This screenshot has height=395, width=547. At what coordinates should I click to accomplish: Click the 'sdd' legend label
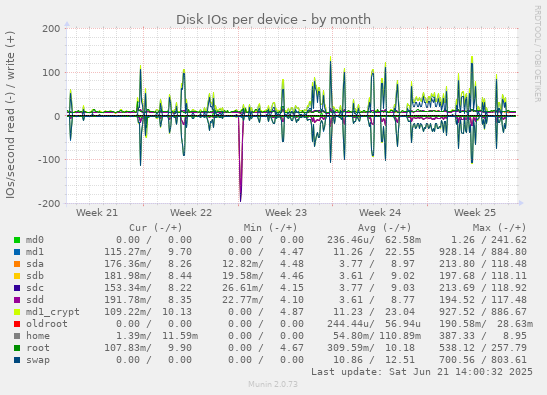pos(35,300)
